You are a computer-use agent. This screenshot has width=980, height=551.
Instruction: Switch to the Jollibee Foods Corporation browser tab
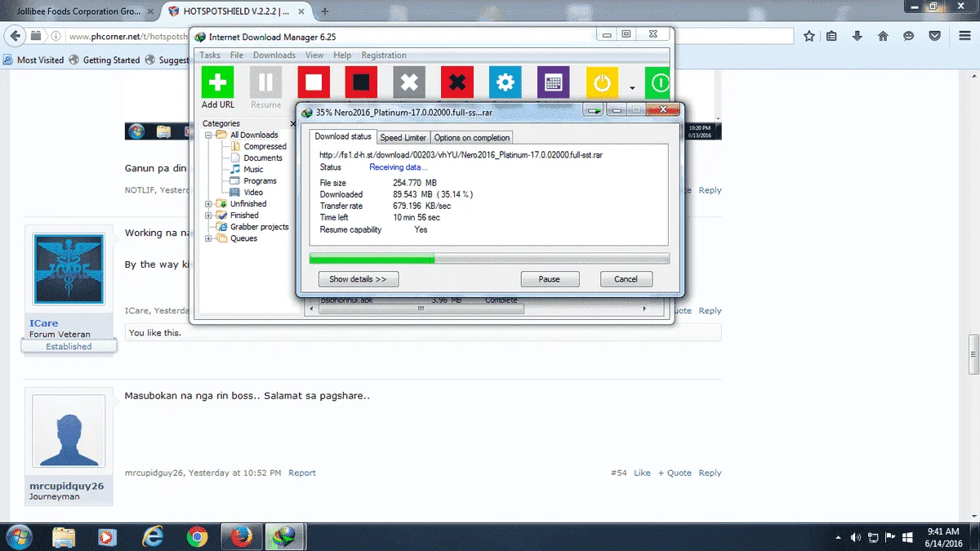point(78,11)
